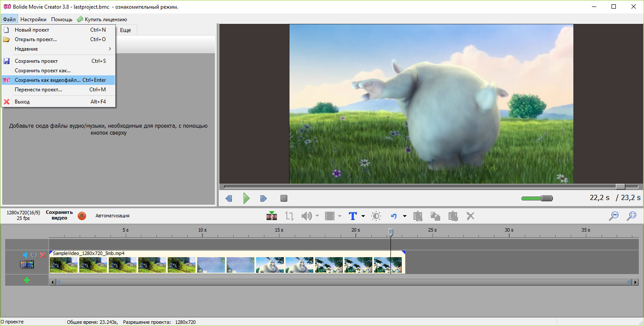
Task: Click Купить лицензию link
Action: coord(102,19)
